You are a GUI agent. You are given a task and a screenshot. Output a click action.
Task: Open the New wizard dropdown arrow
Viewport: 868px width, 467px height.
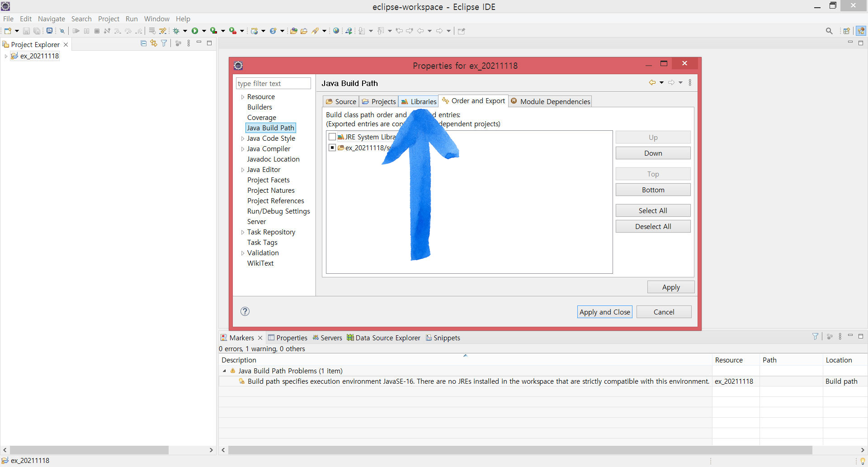click(17, 31)
